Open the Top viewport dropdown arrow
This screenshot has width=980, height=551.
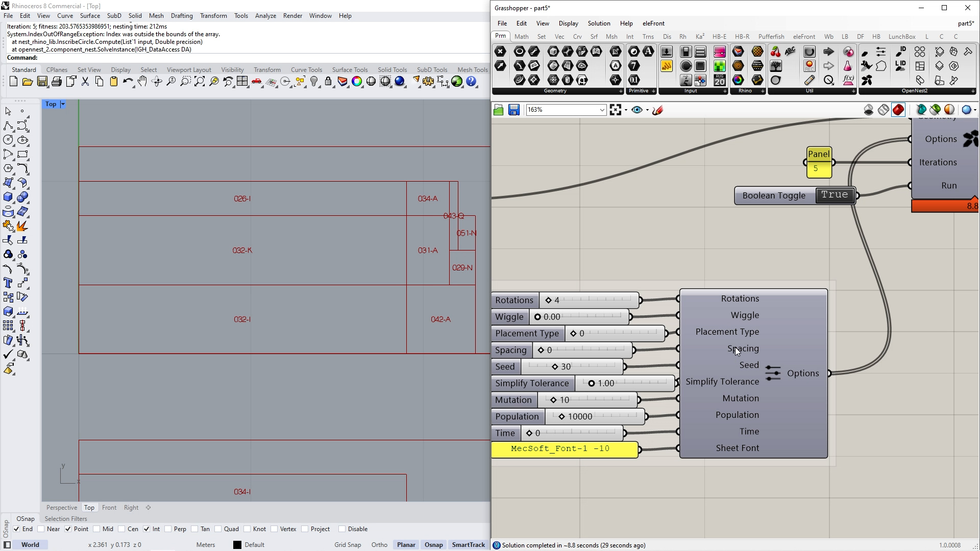coord(63,104)
